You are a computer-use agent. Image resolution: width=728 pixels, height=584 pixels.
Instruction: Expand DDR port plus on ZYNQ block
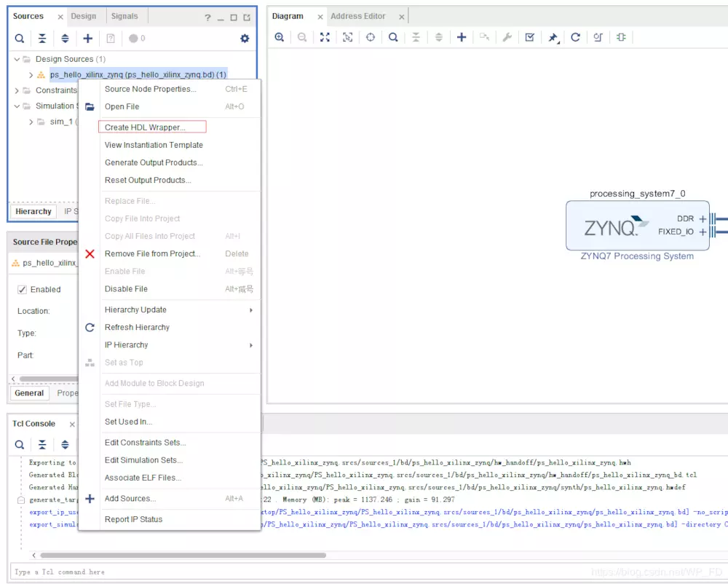[703, 218]
